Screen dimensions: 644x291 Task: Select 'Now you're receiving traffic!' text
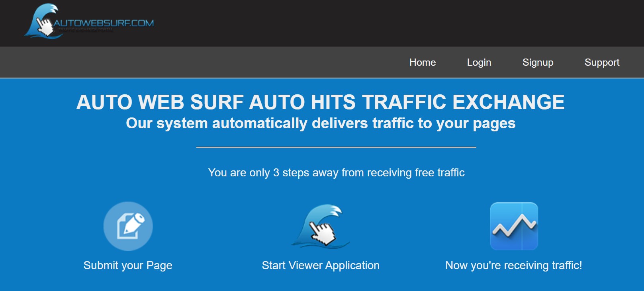514,266
